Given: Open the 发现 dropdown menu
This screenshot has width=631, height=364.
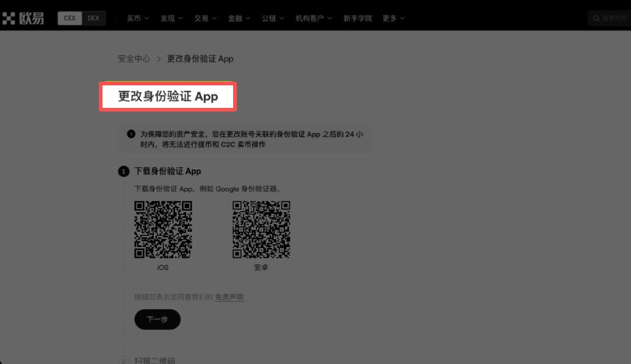Looking at the screenshot, I should pyautogui.click(x=171, y=18).
